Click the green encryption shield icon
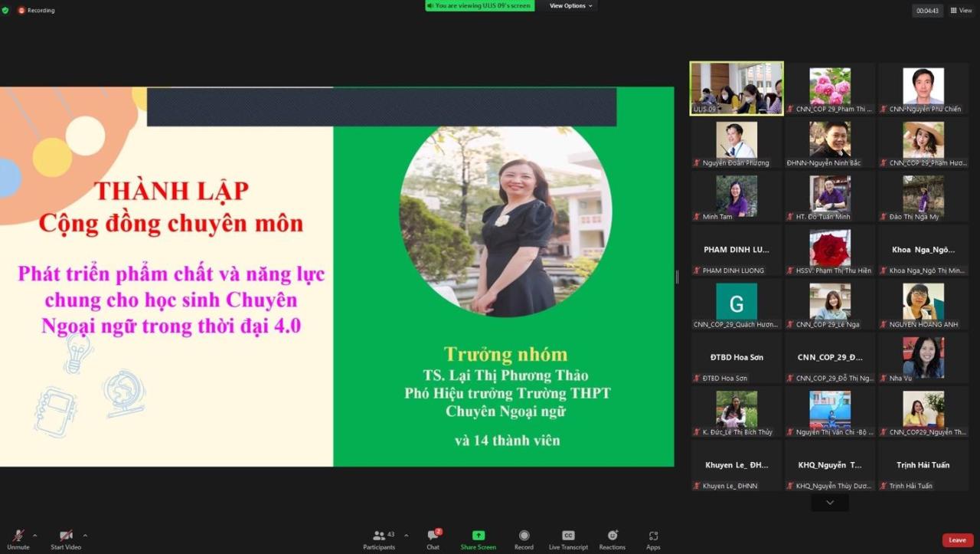 tap(5, 10)
